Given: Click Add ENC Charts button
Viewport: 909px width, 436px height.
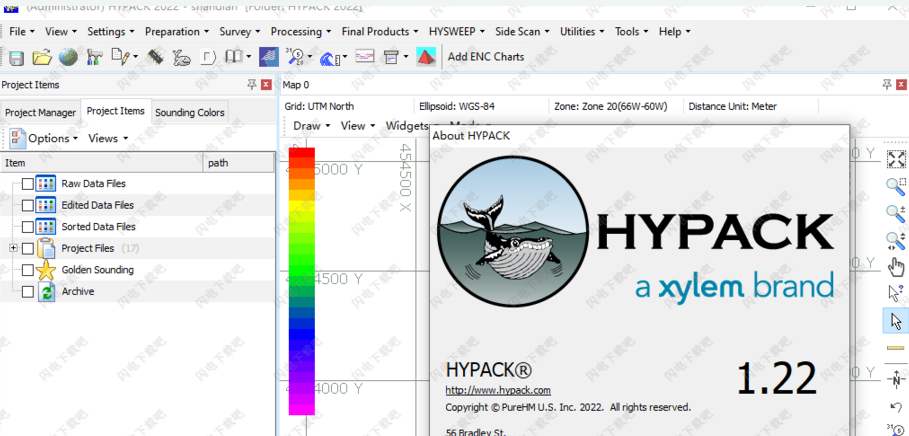Looking at the screenshot, I should [486, 57].
